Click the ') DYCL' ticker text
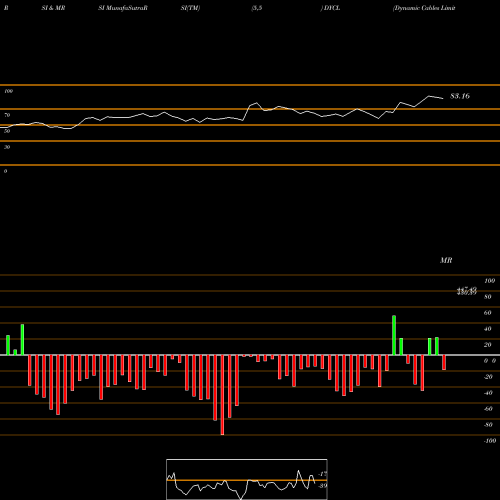Viewport: 500px width, 500px height. pyautogui.click(x=330, y=8)
